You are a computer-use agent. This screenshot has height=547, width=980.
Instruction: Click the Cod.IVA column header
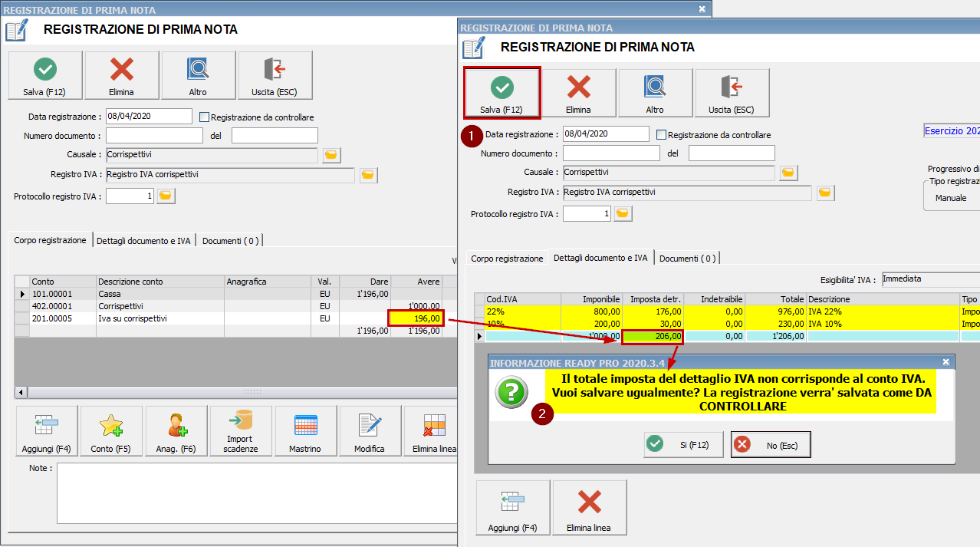click(522, 298)
